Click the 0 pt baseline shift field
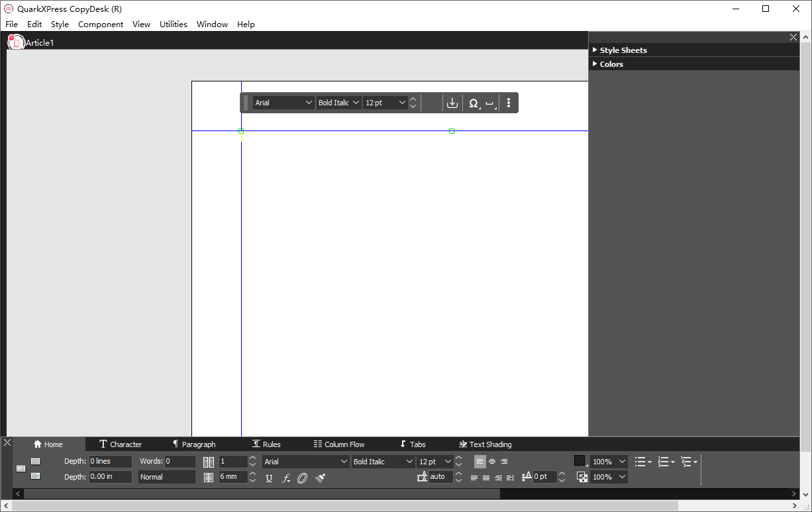The width and height of the screenshot is (812, 512). (545, 477)
